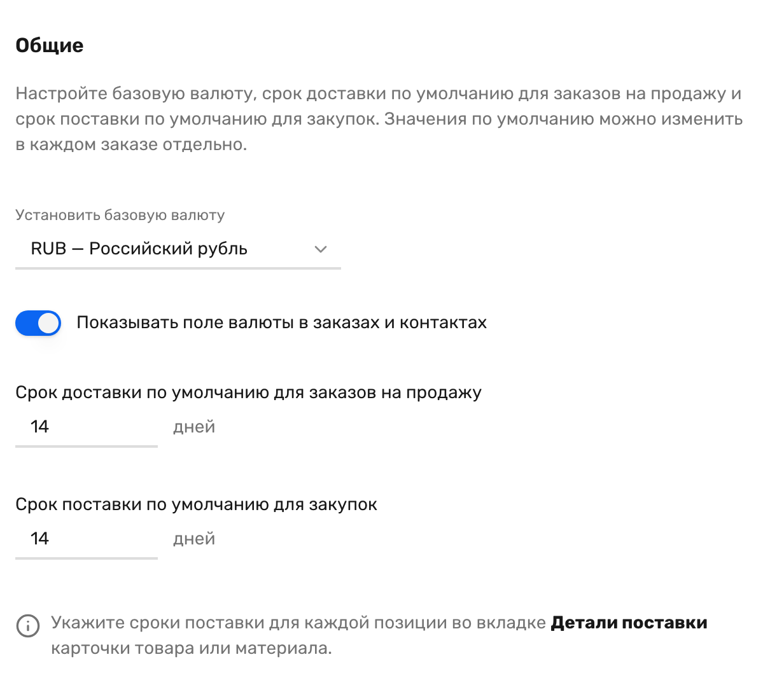Click the 'Общие' section heading
This screenshot has width=784, height=692.
click(50, 46)
